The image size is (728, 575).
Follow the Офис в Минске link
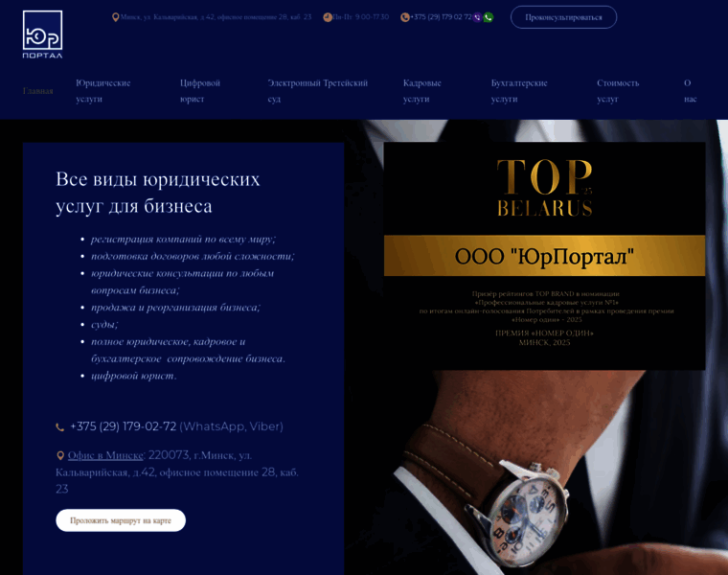click(105, 455)
